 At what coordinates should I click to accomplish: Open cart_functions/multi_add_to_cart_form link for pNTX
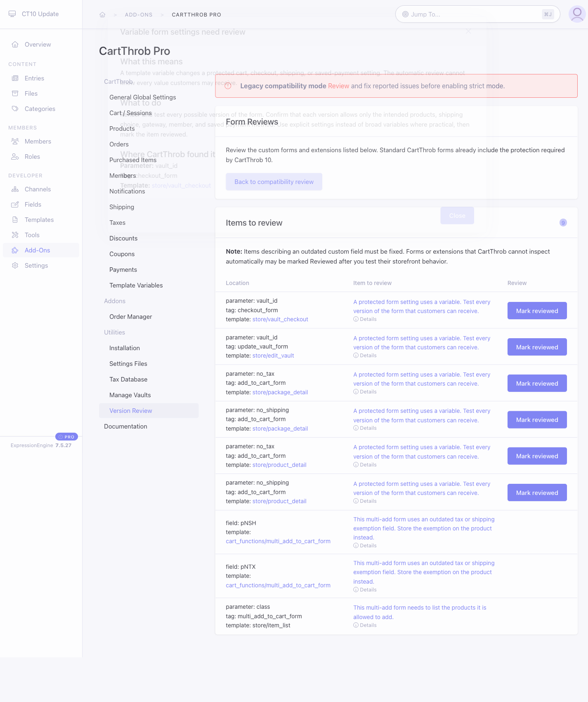pos(278,585)
